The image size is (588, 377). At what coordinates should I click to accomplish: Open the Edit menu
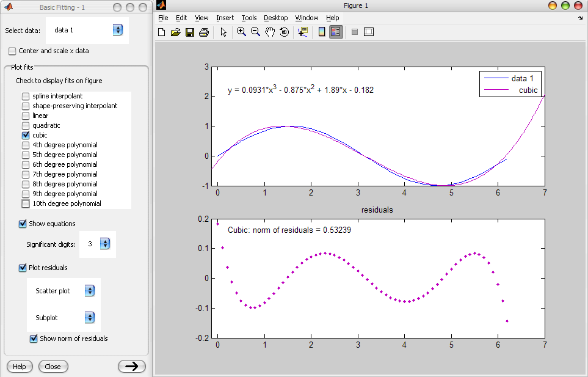click(x=181, y=18)
